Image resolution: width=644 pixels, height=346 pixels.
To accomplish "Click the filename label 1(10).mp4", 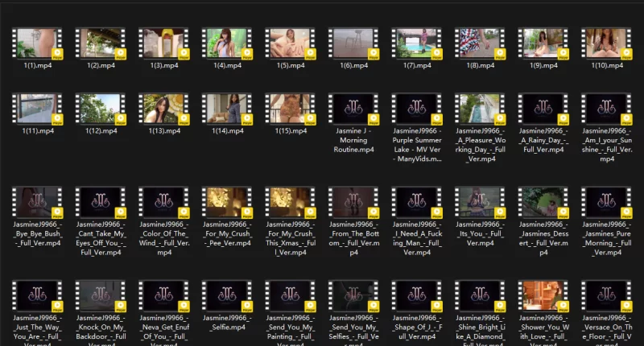I will click(x=607, y=65).
